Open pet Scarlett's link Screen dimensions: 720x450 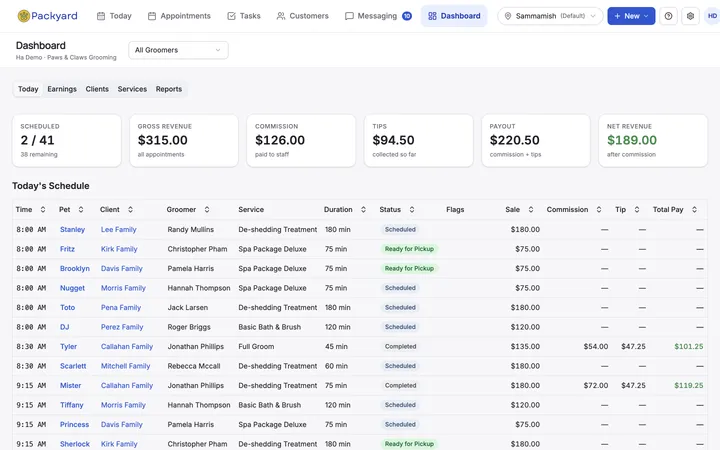[x=73, y=366]
